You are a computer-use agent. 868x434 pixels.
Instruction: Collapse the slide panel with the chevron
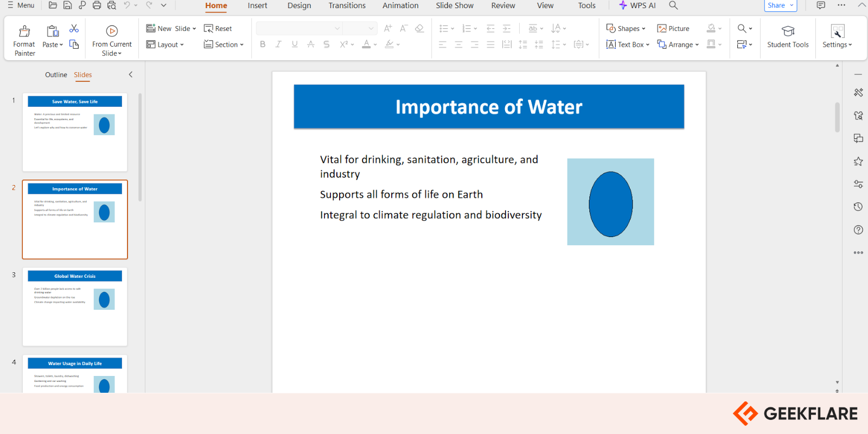click(131, 75)
